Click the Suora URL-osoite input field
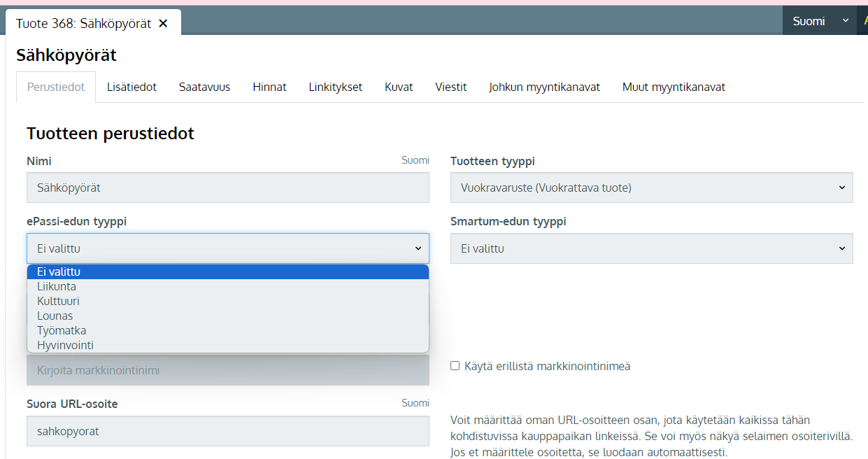Screen dimensions: 868x459 (227, 432)
